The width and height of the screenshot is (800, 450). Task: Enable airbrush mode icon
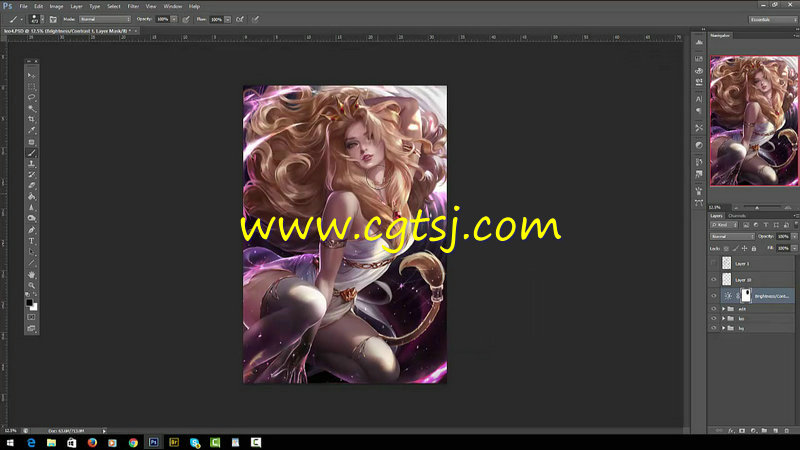click(240, 19)
